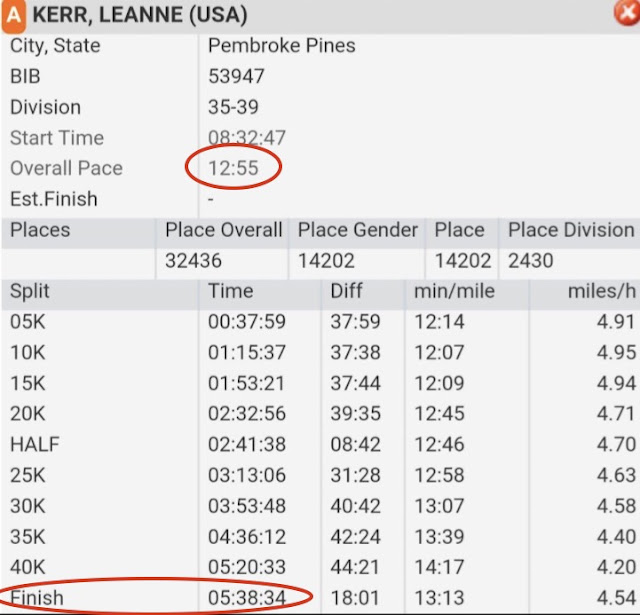640x615 pixels.
Task: Click the circled Overall Pace value 12:55
Action: 233,168
